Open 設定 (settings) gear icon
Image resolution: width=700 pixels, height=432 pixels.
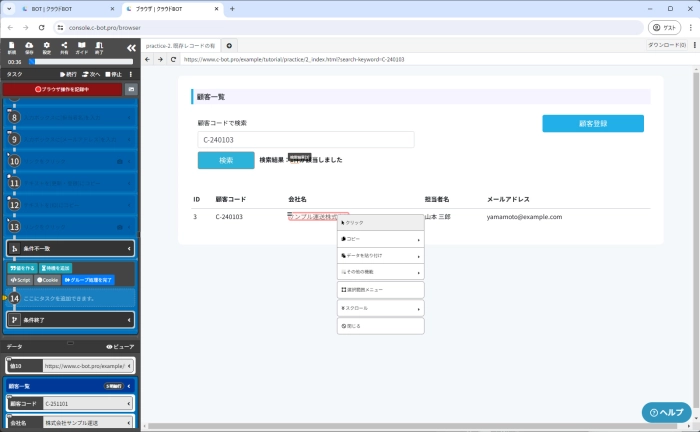tap(46, 47)
